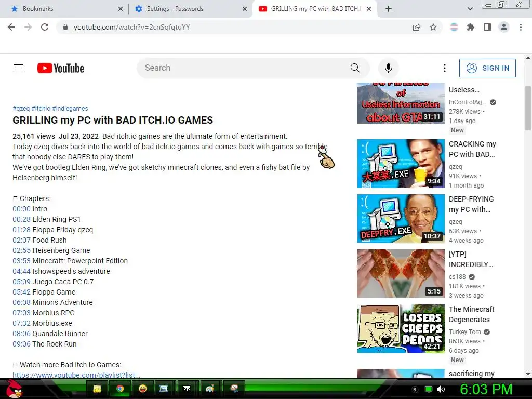Jump to 05:09 Juego Caca PC
The height and width of the screenshot is (399, 532).
click(21, 282)
